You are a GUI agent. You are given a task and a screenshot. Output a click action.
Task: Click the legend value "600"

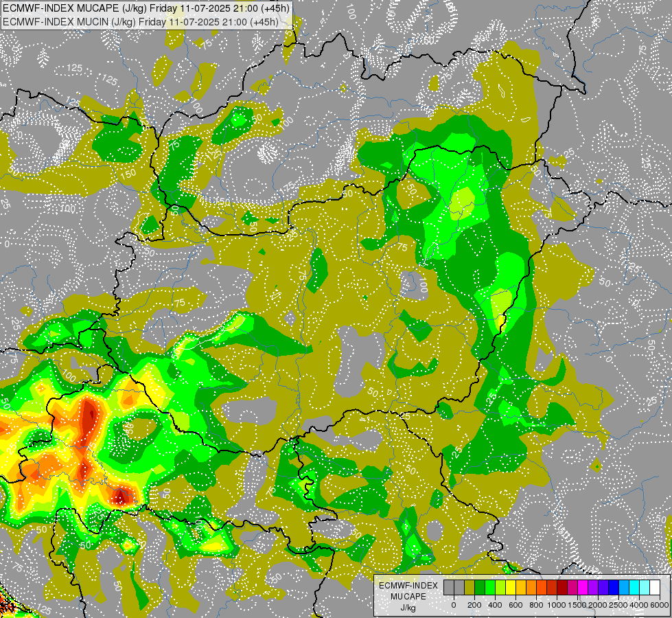point(515,605)
